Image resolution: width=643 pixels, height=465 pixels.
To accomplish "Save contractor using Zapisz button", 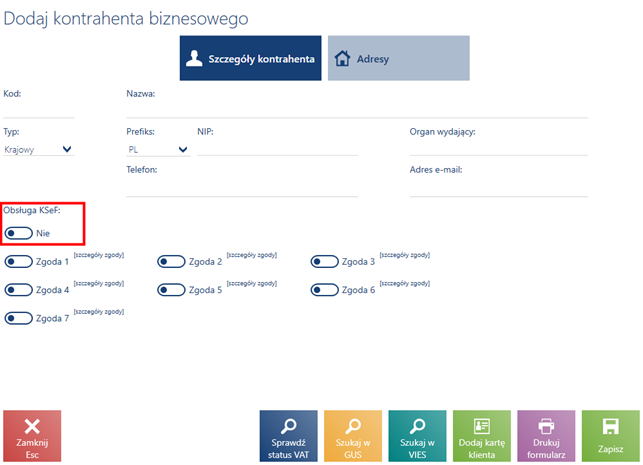I will [x=610, y=436].
